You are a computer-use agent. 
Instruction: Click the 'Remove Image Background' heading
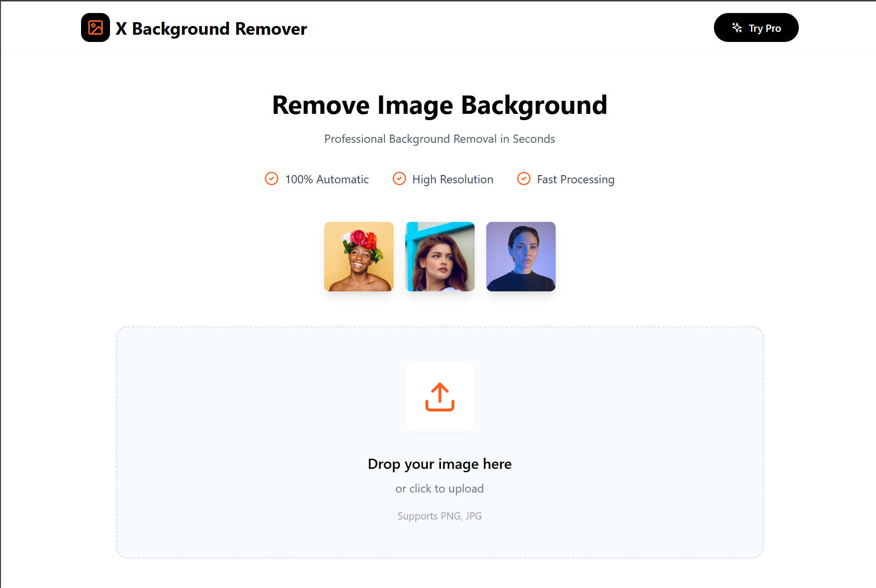coord(439,105)
